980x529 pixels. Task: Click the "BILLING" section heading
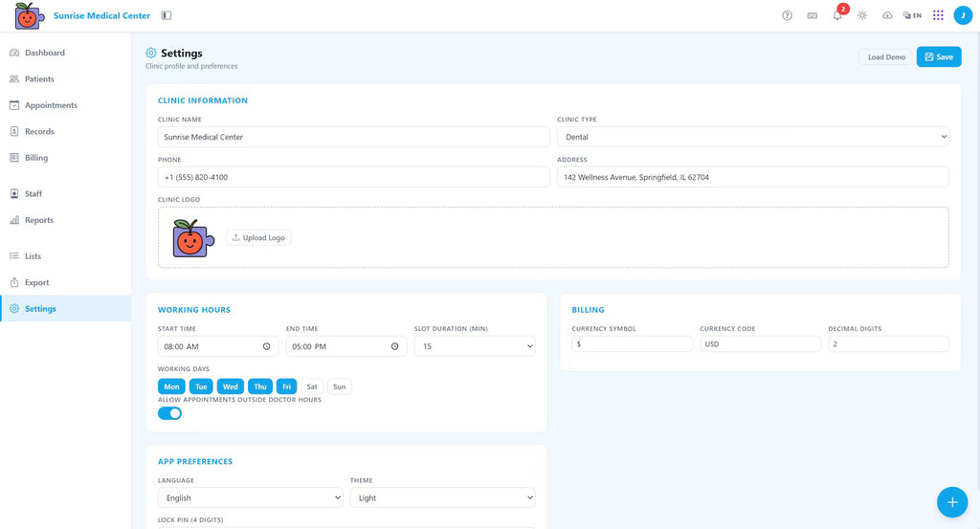click(589, 310)
